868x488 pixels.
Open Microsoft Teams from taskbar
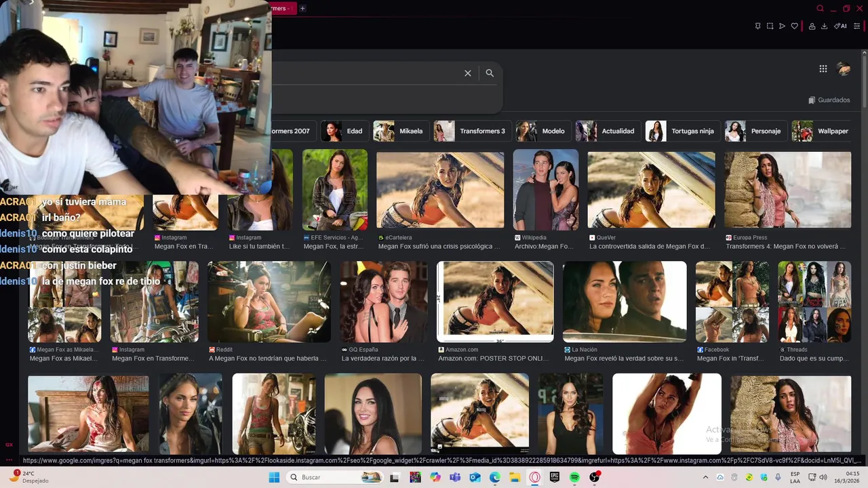[x=455, y=477]
